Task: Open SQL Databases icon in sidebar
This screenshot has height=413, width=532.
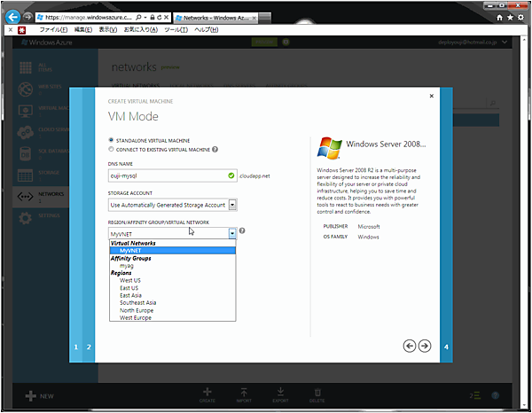Action: click(x=26, y=153)
